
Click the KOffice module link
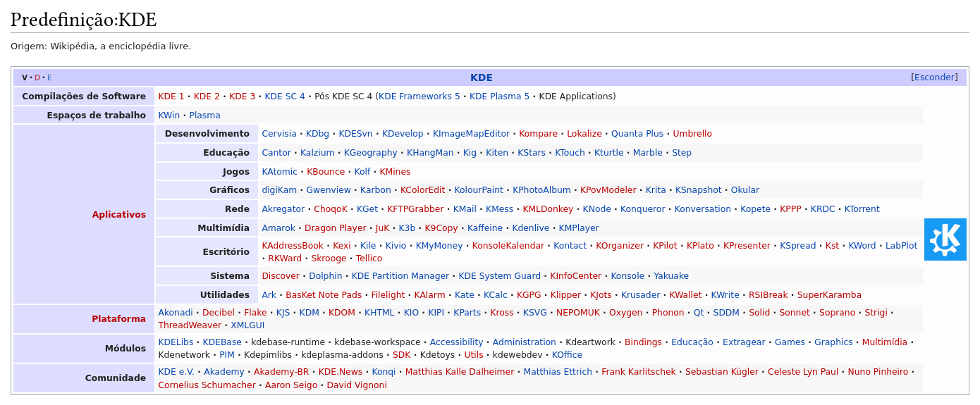pos(567,355)
